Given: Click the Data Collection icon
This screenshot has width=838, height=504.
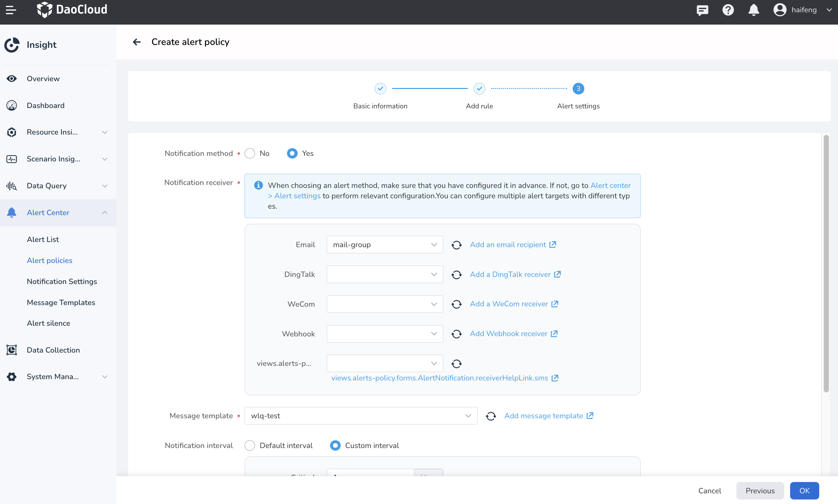Looking at the screenshot, I should 12,350.
